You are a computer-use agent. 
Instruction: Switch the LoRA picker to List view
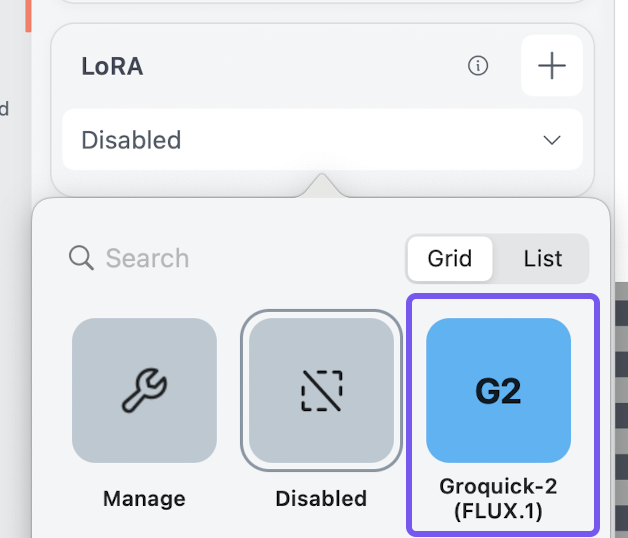[543, 258]
